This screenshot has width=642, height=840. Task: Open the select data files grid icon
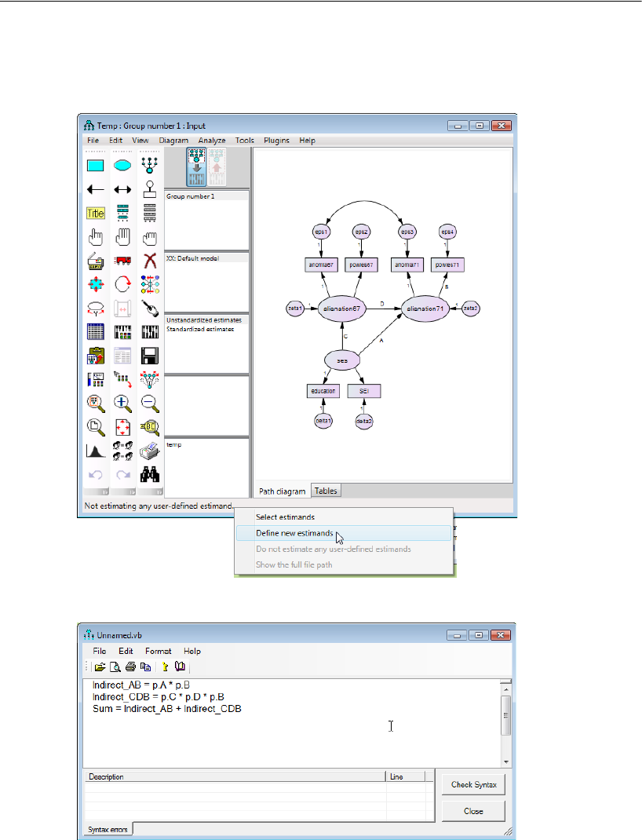[x=95, y=332]
